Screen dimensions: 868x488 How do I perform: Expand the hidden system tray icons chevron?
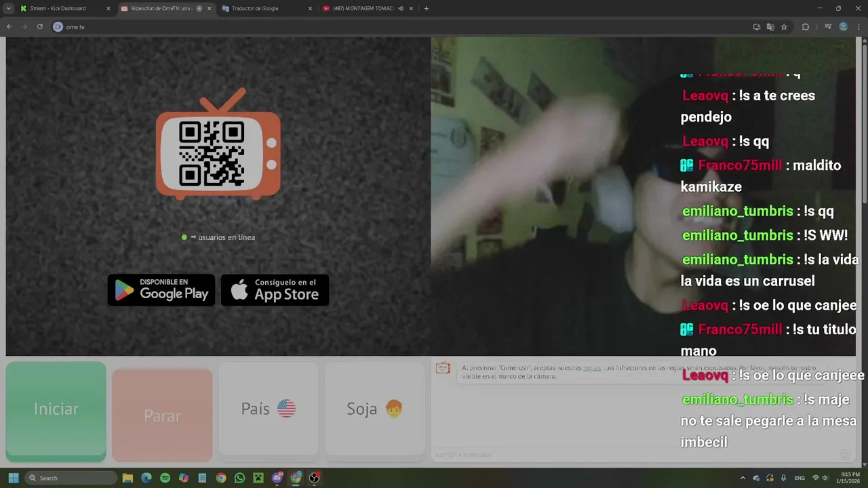[x=743, y=478]
